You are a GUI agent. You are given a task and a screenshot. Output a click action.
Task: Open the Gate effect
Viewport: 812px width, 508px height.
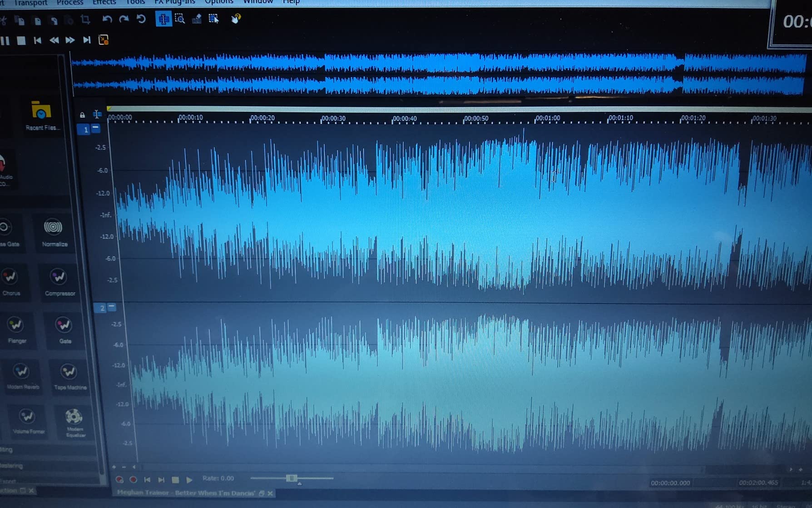(x=64, y=330)
